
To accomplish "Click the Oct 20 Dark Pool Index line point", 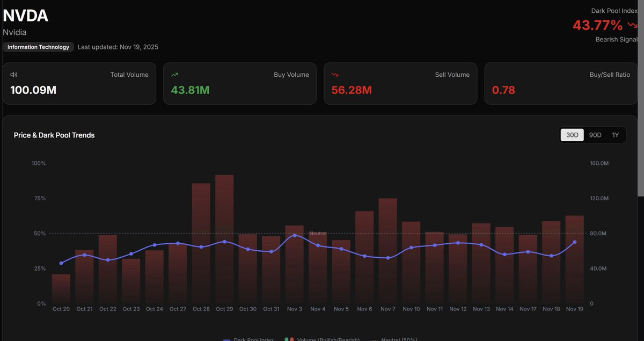I will click(x=61, y=263).
